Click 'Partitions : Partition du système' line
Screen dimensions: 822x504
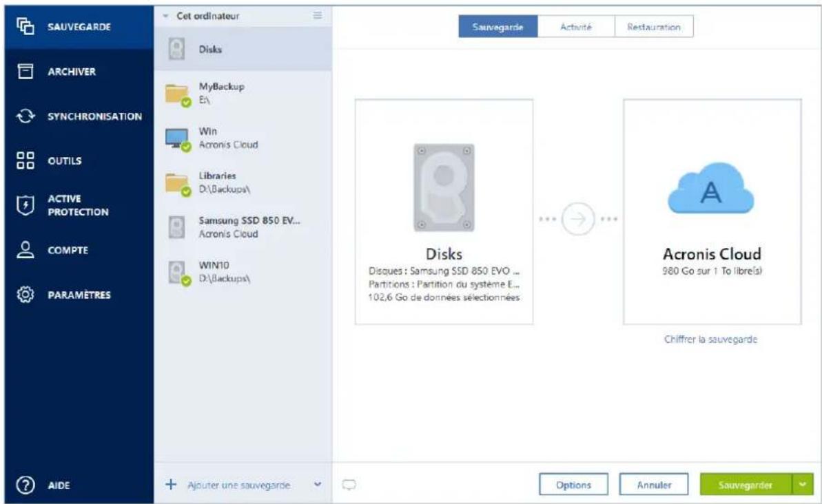(x=444, y=284)
